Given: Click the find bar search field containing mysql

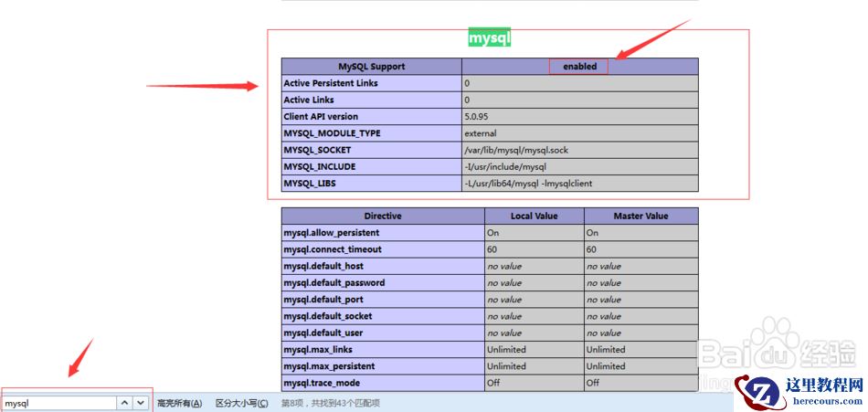Looking at the screenshot, I should tap(59, 403).
